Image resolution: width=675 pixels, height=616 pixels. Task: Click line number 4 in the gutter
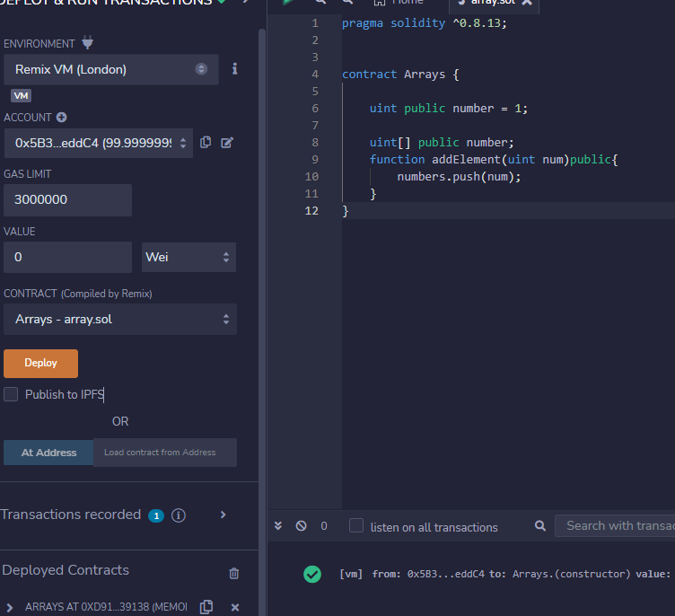click(315, 75)
